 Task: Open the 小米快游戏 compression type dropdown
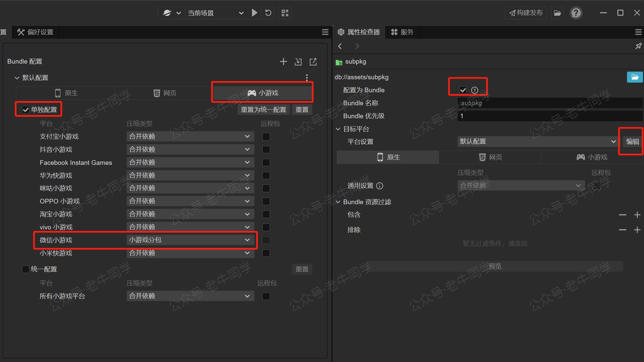coord(190,253)
